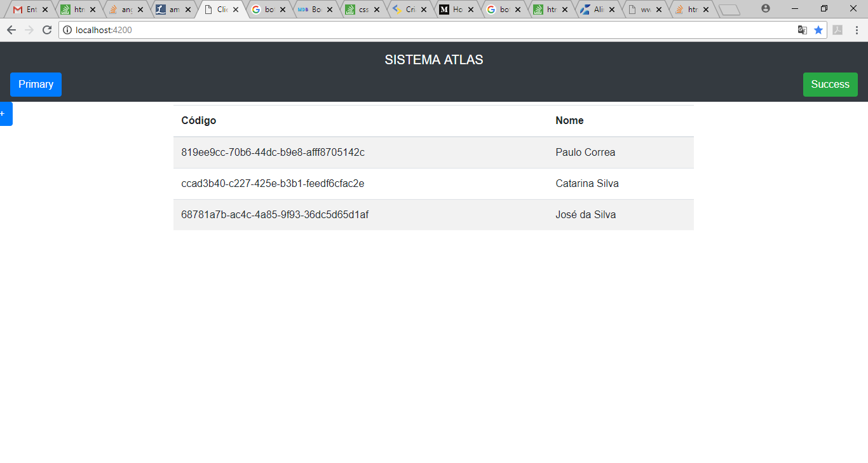This screenshot has width=868, height=463.
Task: Close the 'am' tab
Action: pyautogui.click(x=188, y=10)
